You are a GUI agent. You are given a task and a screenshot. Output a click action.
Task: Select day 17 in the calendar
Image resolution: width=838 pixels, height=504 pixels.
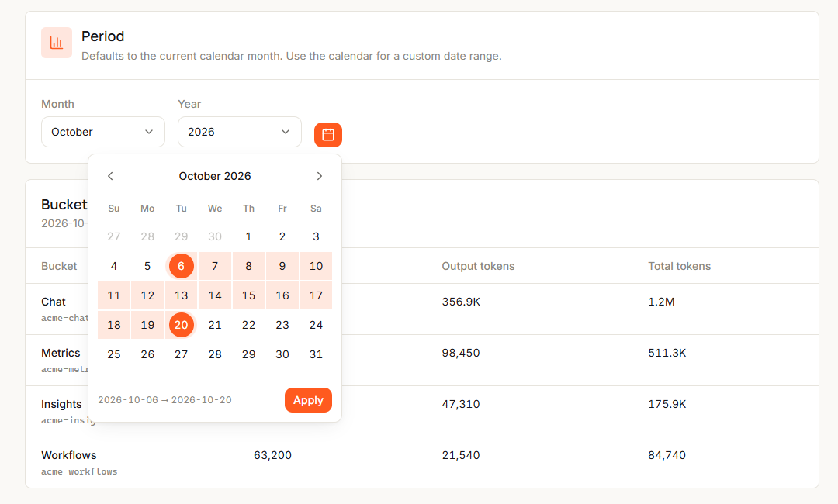pos(316,295)
